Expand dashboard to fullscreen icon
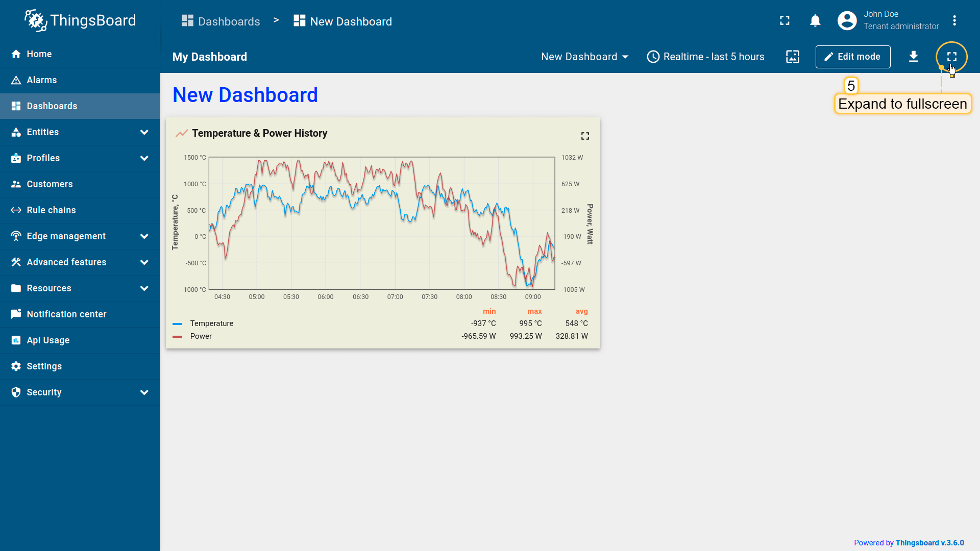Image resolution: width=980 pixels, height=551 pixels. (951, 57)
